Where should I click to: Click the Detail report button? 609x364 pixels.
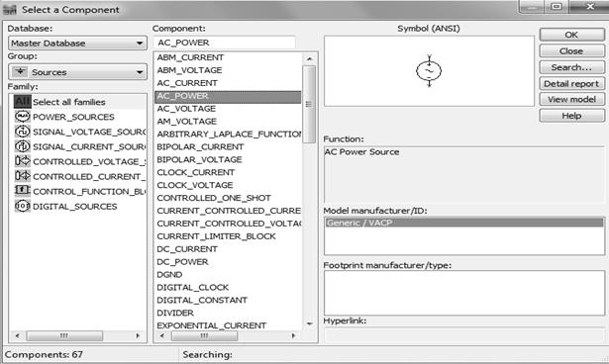coord(571,84)
